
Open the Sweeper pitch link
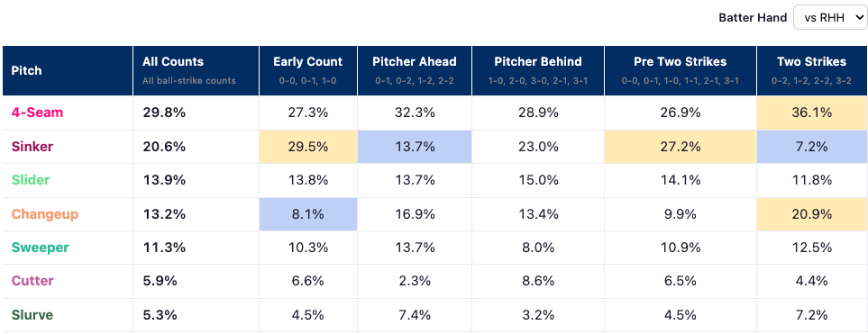point(40,248)
